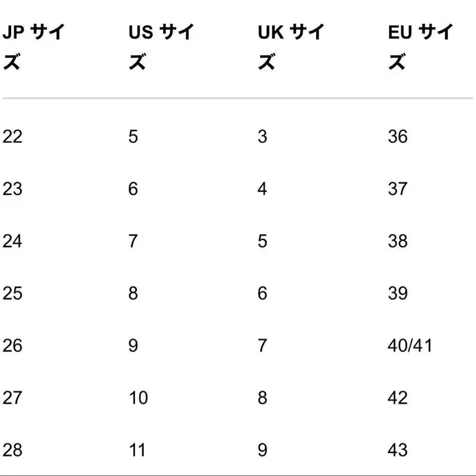Select JP size 24 cell
This screenshot has width=476, height=476.
click(13, 241)
